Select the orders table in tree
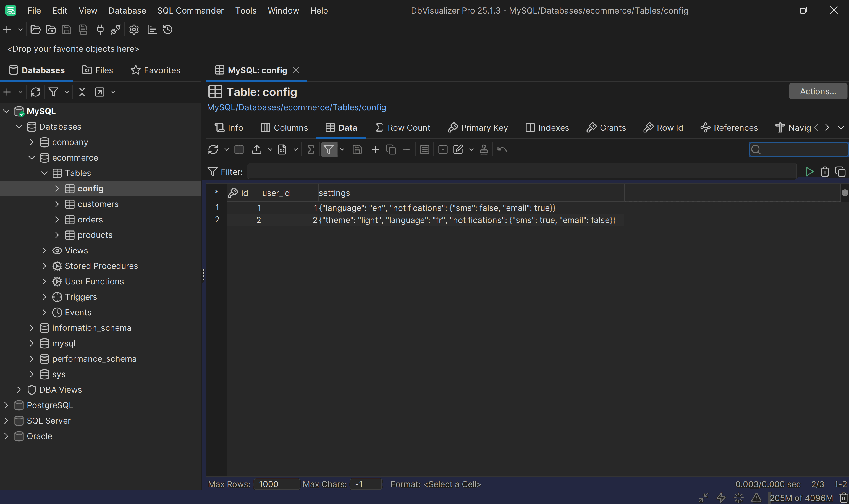The height and width of the screenshot is (504, 849). [x=90, y=220]
